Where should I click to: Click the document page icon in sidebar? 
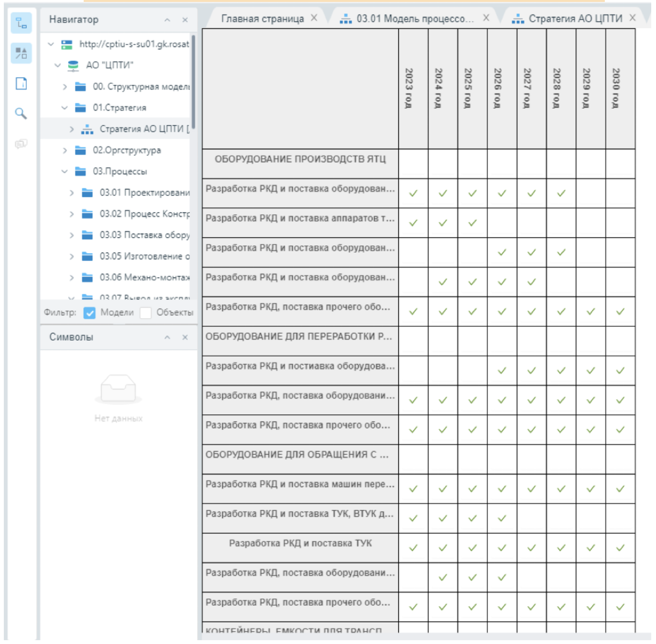tap(21, 83)
